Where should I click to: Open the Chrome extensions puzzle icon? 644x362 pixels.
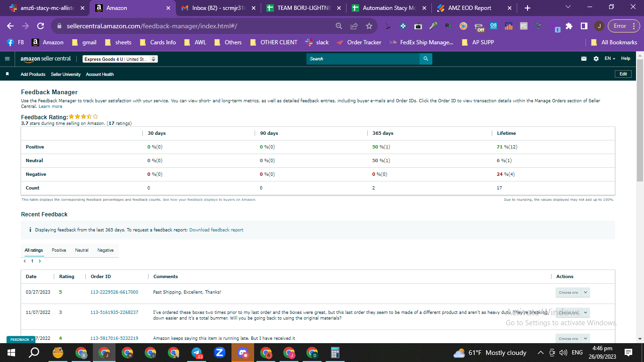pyautogui.click(x=569, y=26)
